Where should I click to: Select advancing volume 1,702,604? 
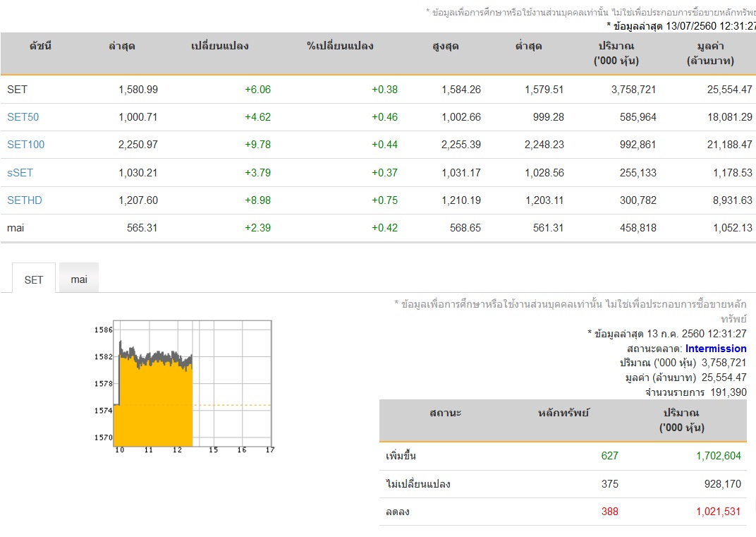719,455
